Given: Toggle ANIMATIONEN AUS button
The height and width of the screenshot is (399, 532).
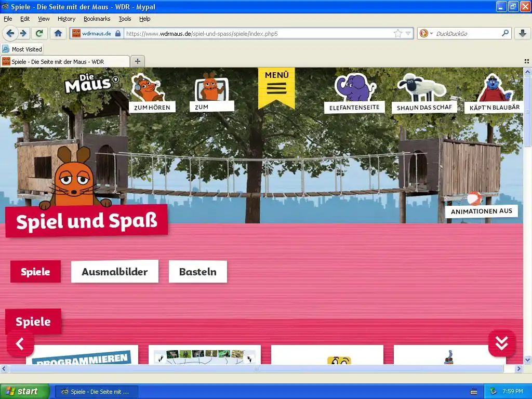Looking at the screenshot, I should [x=481, y=211].
